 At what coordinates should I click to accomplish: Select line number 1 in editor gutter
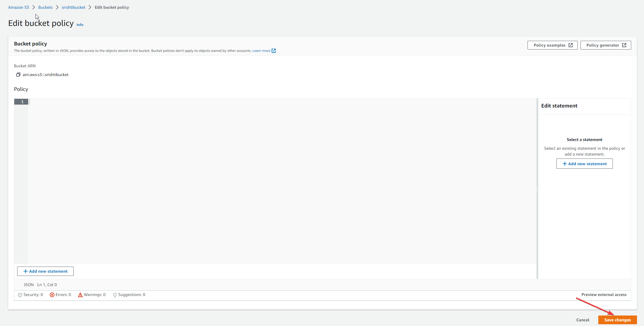point(21,102)
